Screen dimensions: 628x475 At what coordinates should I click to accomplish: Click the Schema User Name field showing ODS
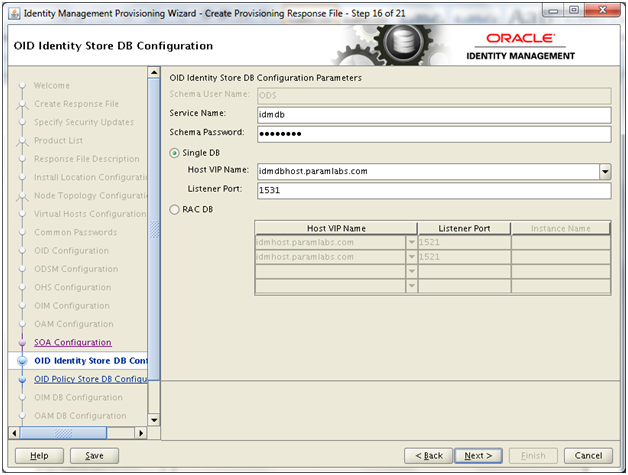click(434, 96)
